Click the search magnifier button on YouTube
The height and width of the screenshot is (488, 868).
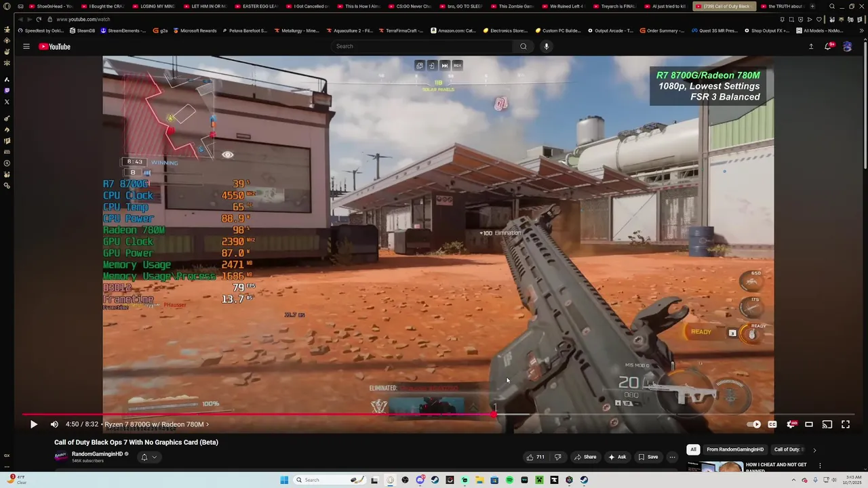pyautogui.click(x=523, y=46)
